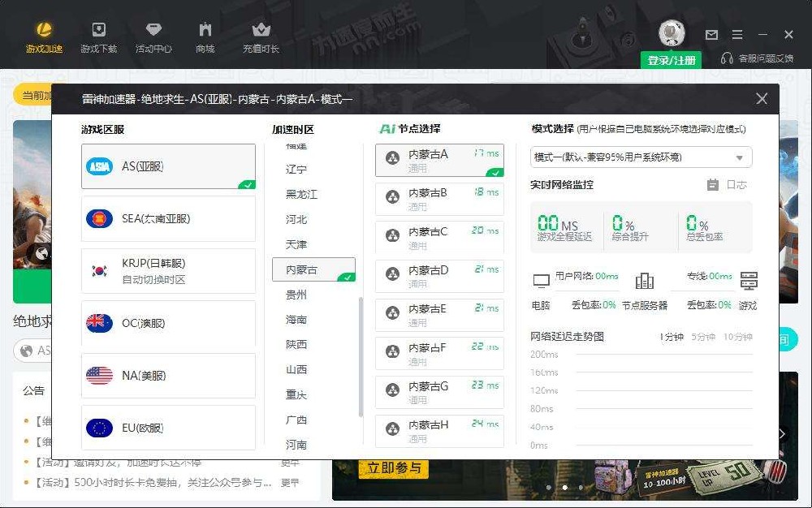Click the user avatar icon
The width and height of the screenshot is (812, 508).
[672, 33]
